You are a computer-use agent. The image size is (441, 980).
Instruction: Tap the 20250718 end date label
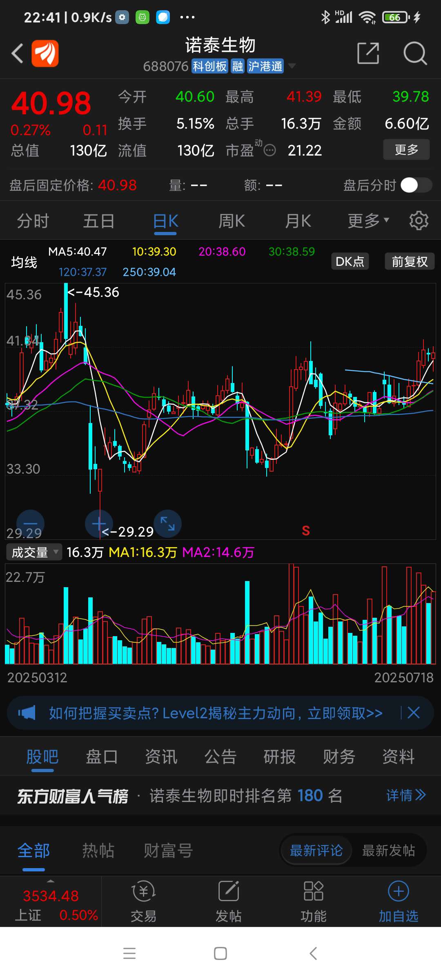(x=404, y=678)
